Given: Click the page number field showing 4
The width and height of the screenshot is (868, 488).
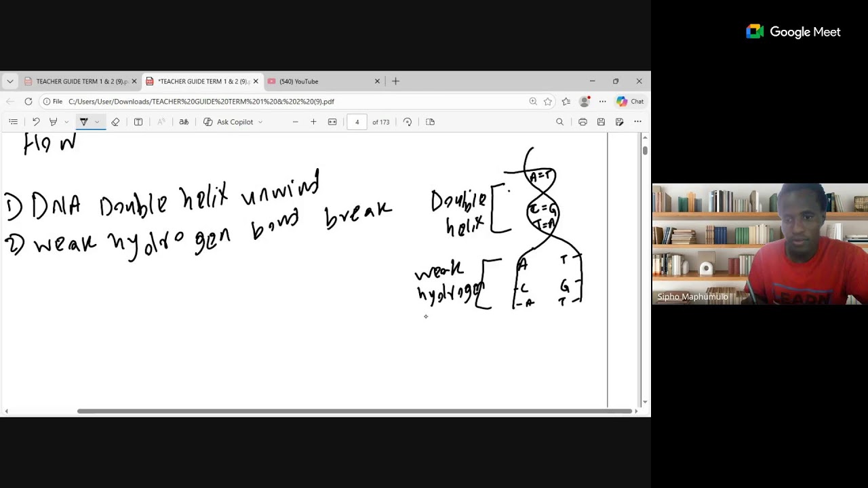Looking at the screenshot, I should pyautogui.click(x=357, y=122).
